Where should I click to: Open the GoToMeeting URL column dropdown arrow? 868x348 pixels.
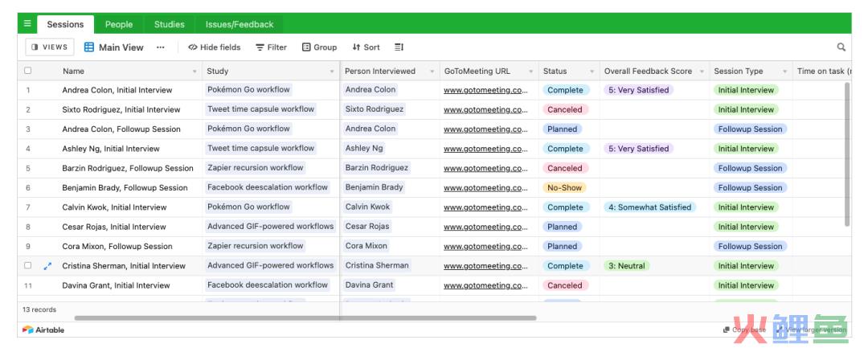[x=530, y=72]
